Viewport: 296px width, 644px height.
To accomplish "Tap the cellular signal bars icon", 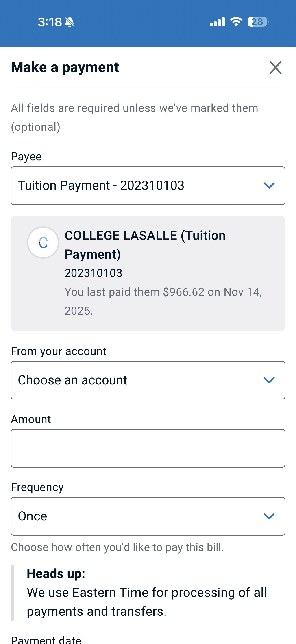I will [217, 22].
